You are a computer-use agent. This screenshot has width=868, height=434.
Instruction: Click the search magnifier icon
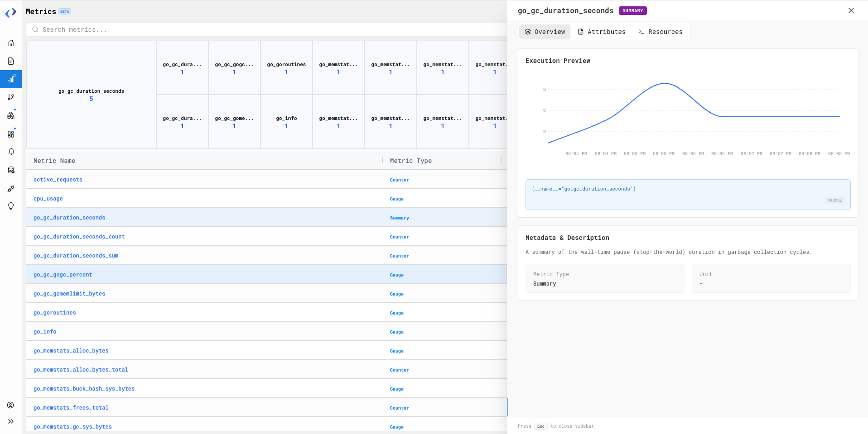tap(35, 29)
